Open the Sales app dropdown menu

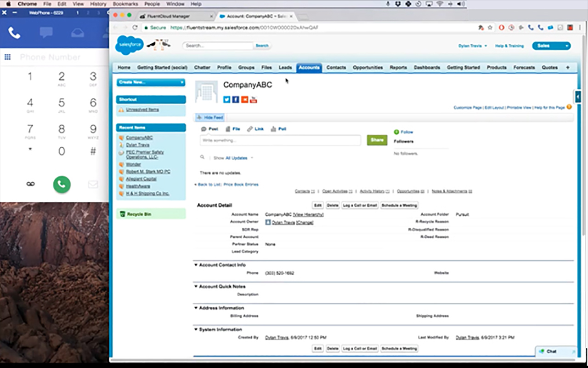551,46
